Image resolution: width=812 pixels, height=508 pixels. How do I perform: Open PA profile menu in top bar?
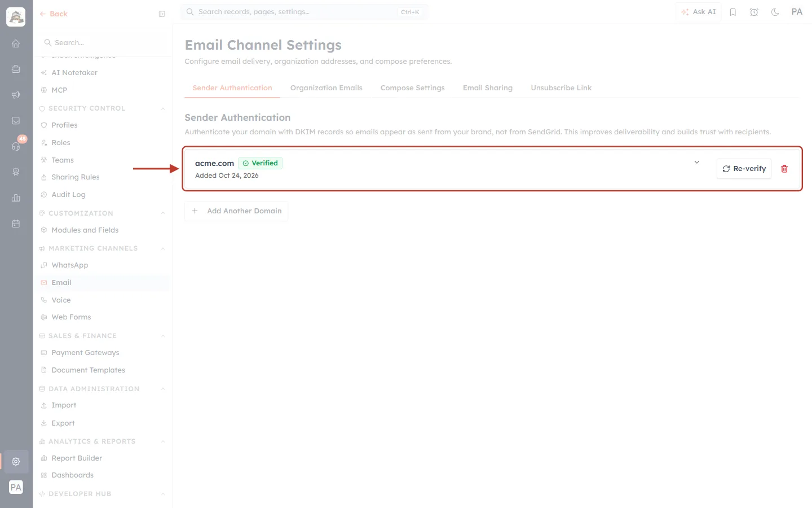point(797,12)
